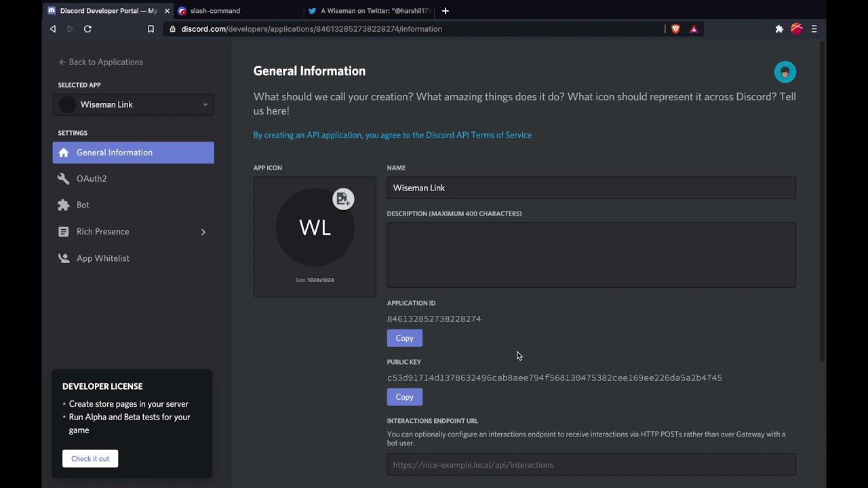Copy the Application ID
The width and height of the screenshot is (868, 488).
(x=405, y=338)
